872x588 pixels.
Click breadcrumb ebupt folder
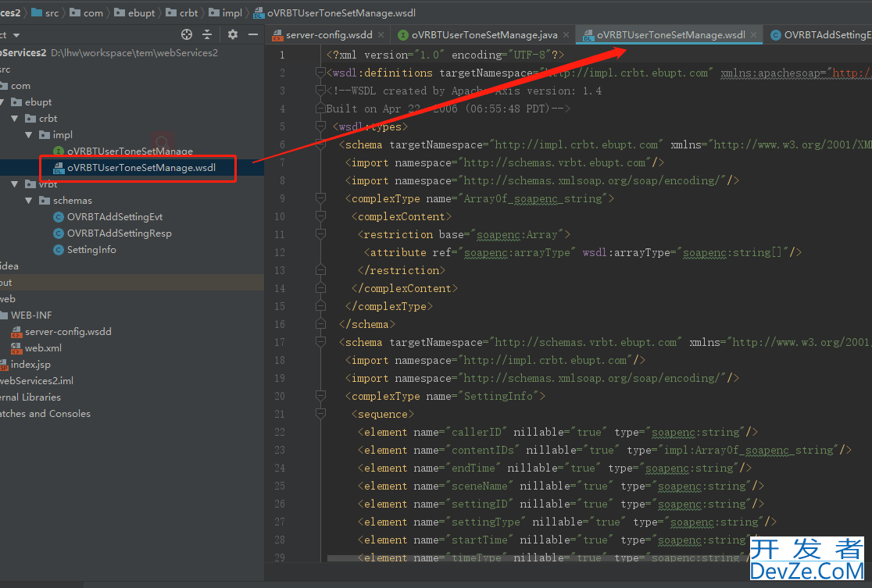pos(134,12)
